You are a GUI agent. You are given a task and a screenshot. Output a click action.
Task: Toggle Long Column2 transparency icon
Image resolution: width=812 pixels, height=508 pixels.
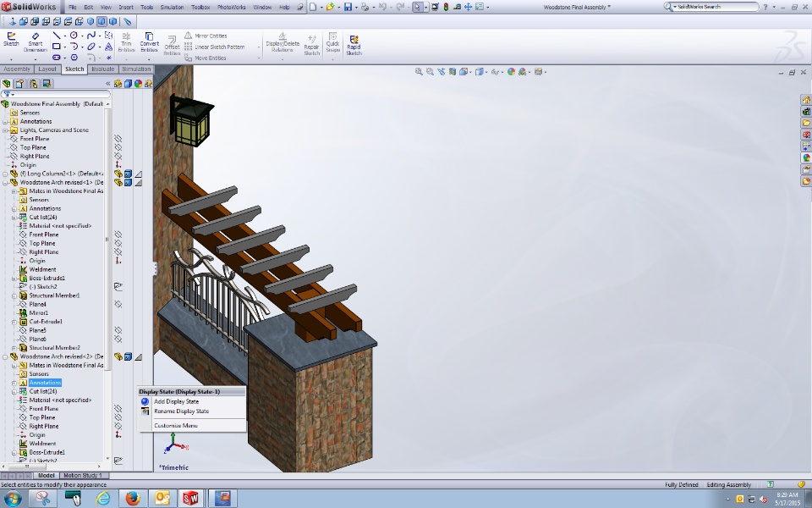pyautogui.click(x=138, y=174)
